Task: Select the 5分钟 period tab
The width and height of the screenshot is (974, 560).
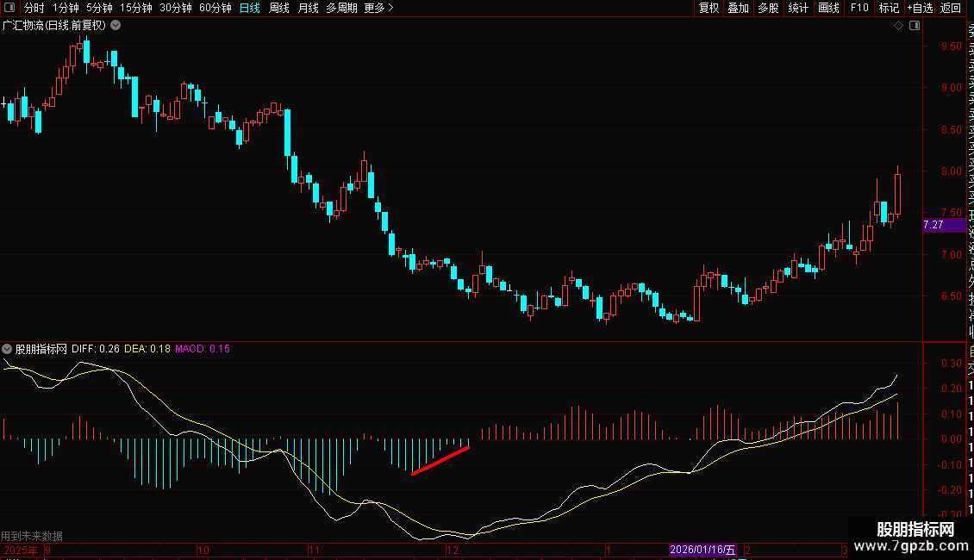Action: click(99, 8)
